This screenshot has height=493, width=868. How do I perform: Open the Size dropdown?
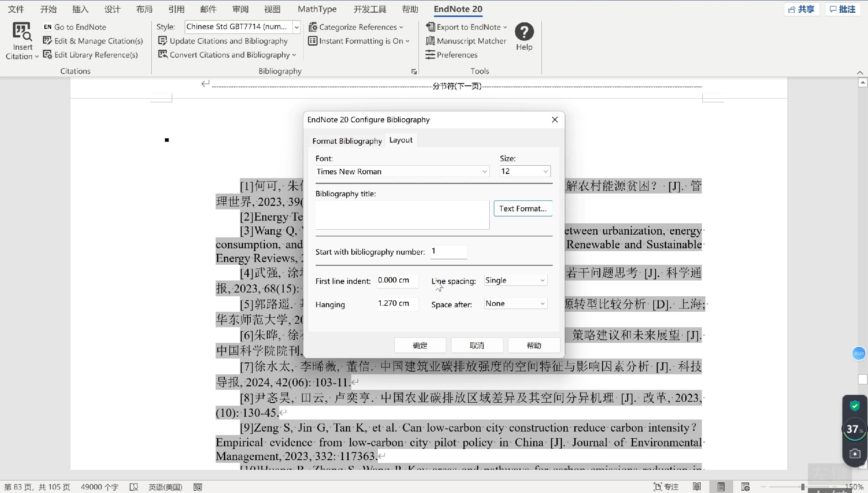click(x=525, y=171)
